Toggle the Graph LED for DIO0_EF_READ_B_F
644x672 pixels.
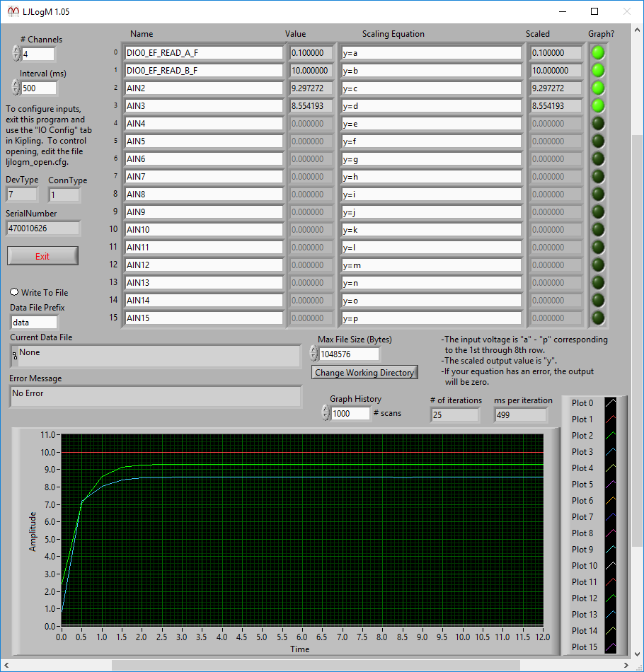597,70
